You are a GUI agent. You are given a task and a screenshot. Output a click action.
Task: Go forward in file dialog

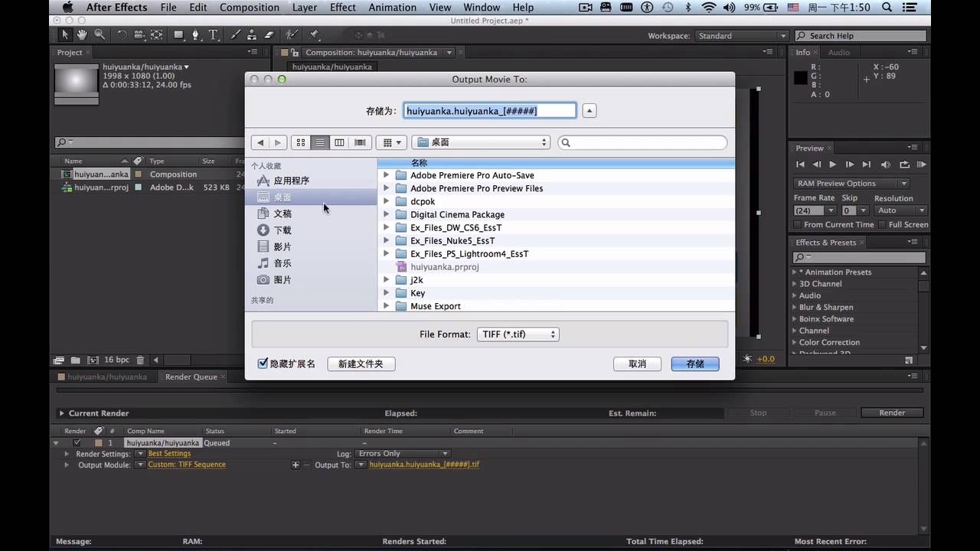pos(278,142)
